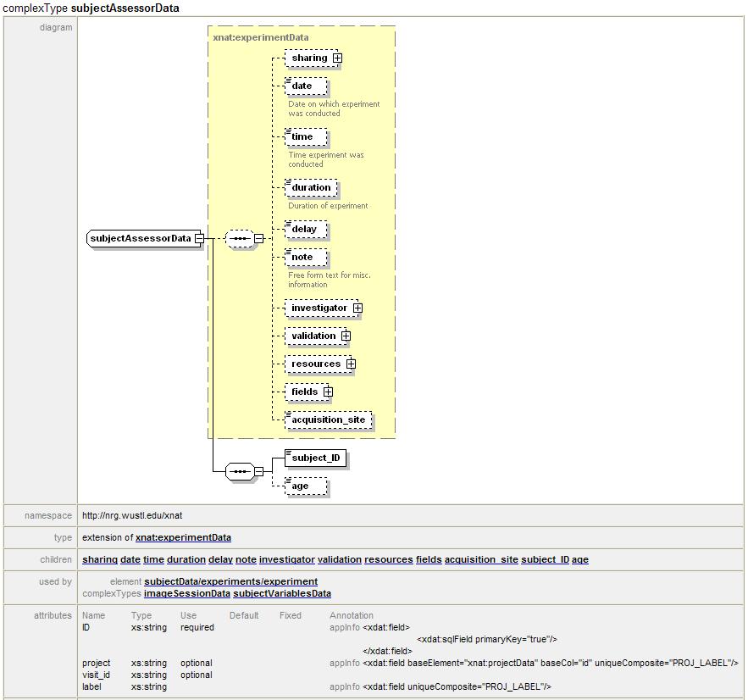The height and width of the screenshot is (700, 748).
Task: Select the age element box
Action: click(305, 486)
